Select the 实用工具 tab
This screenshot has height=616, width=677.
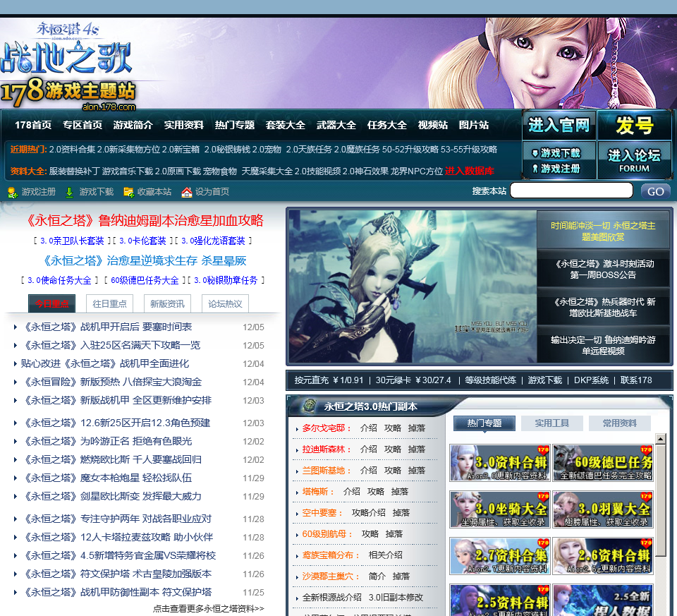click(x=551, y=423)
